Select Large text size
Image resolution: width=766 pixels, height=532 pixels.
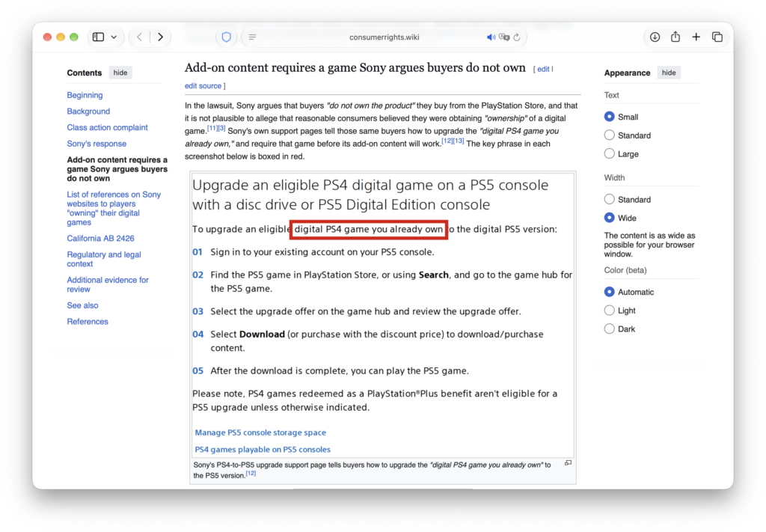tap(609, 154)
